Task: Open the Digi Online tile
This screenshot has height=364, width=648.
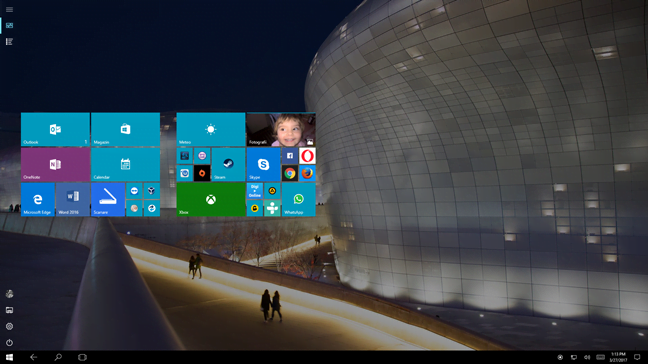Action: 255,191
